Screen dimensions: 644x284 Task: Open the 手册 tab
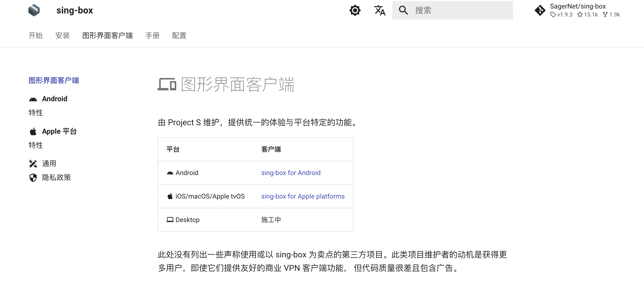coord(152,35)
